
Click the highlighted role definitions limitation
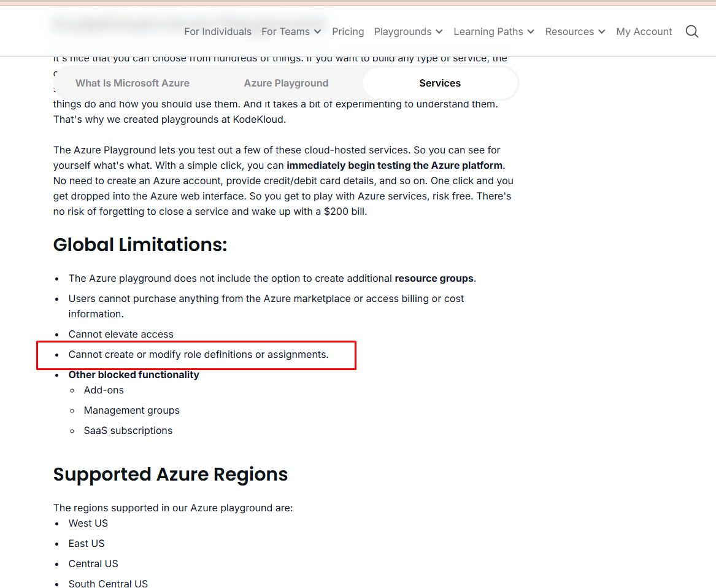(198, 354)
